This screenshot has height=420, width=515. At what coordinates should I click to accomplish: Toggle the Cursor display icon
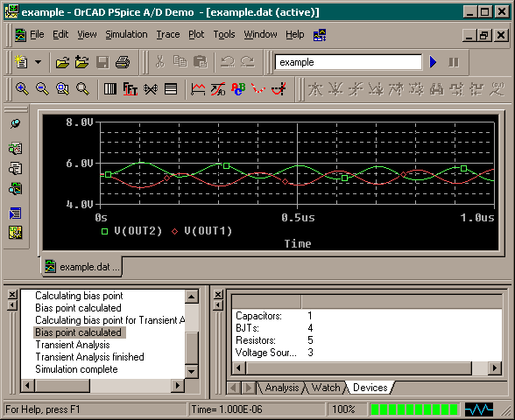[x=279, y=88]
